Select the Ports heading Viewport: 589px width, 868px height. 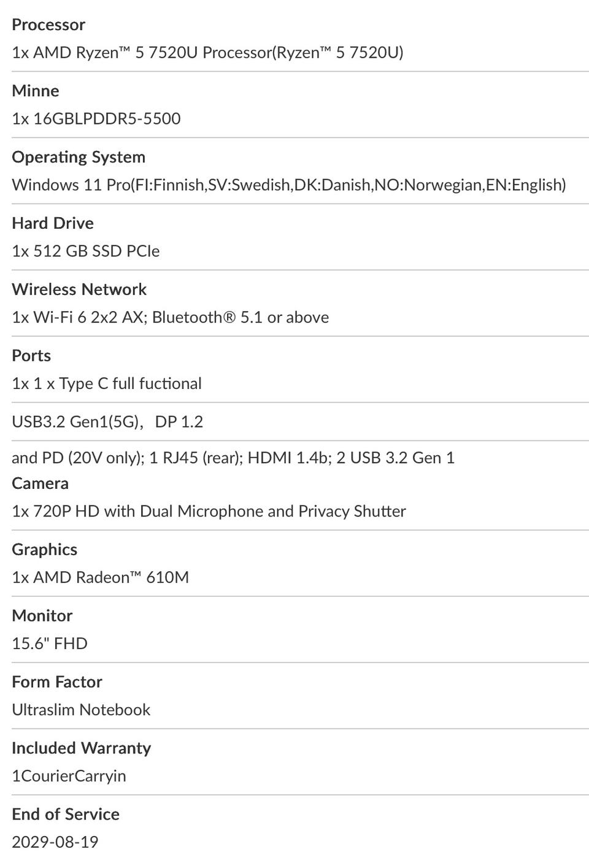(x=31, y=356)
